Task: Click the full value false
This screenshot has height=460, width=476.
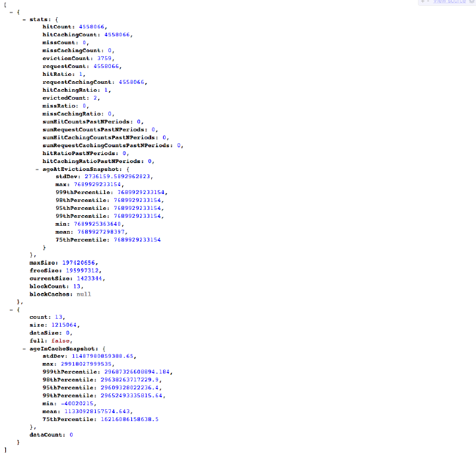Action: 60,341
